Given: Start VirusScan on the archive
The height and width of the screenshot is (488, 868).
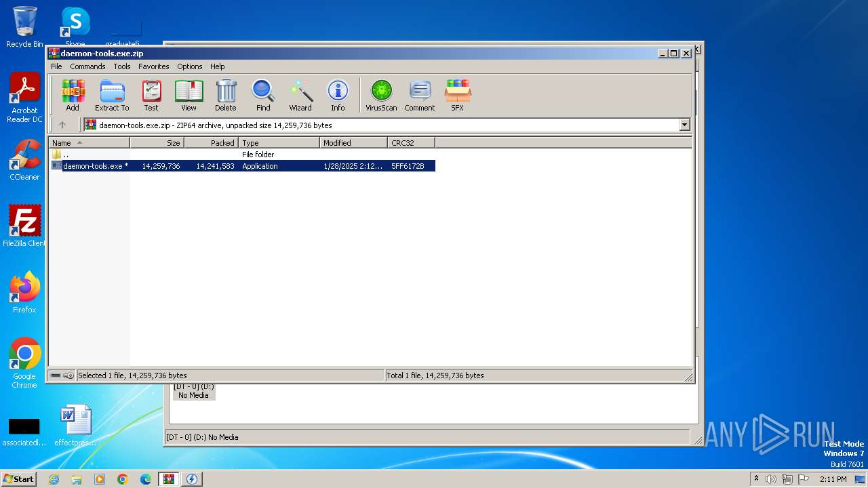Looking at the screenshot, I should (381, 95).
